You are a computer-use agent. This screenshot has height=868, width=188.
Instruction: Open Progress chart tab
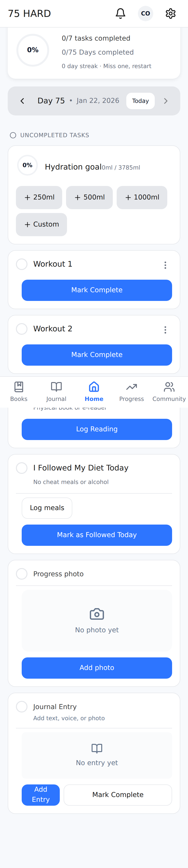(132, 391)
